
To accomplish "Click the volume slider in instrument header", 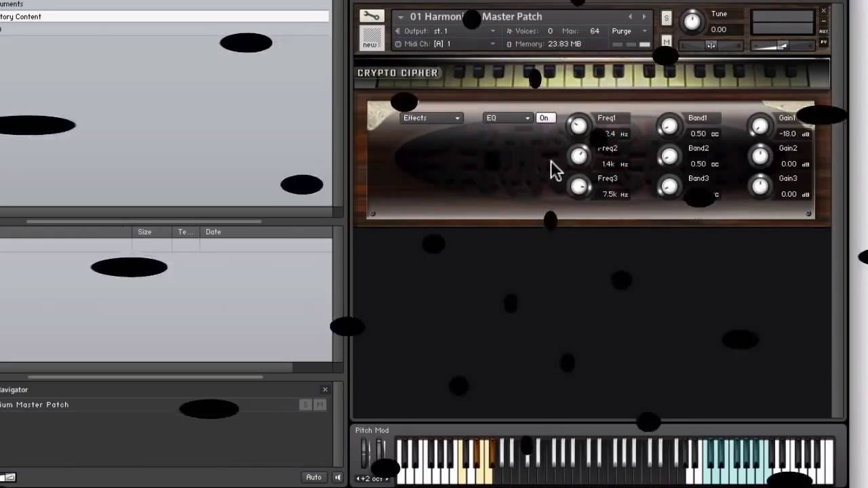I will click(781, 45).
